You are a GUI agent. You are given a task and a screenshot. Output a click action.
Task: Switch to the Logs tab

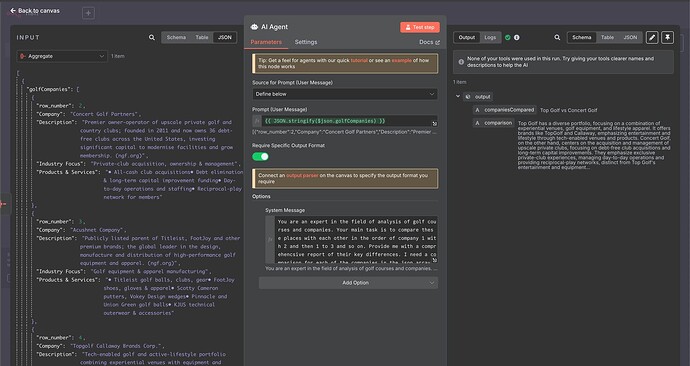point(490,38)
